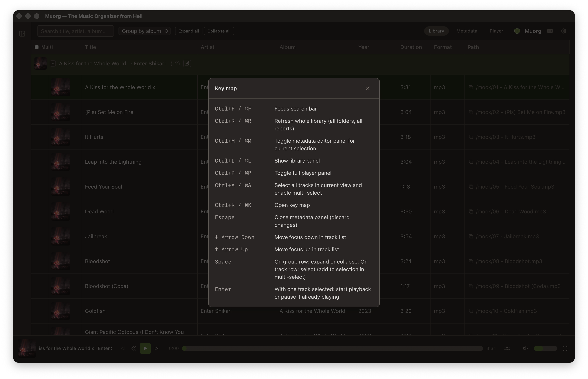Open fullscreen player via expand icon
This screenshot has height=379, width=588.
tap(565, 348)
